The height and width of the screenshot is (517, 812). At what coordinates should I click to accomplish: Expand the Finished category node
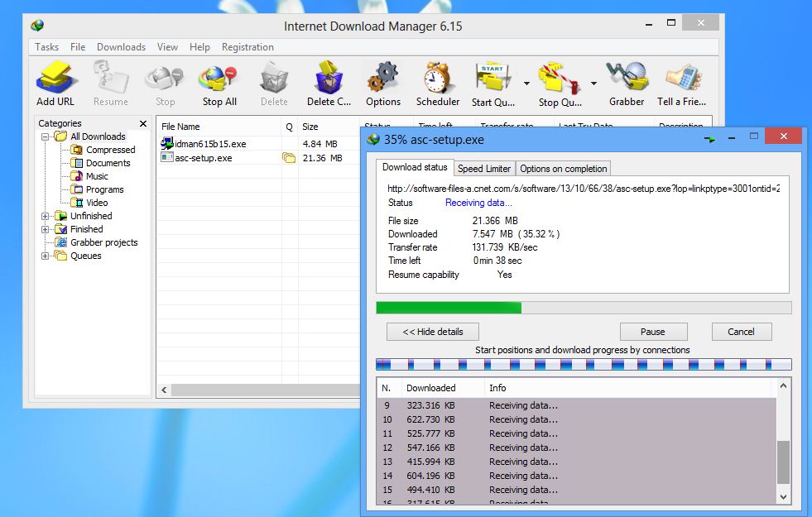[x=45, y=229]
